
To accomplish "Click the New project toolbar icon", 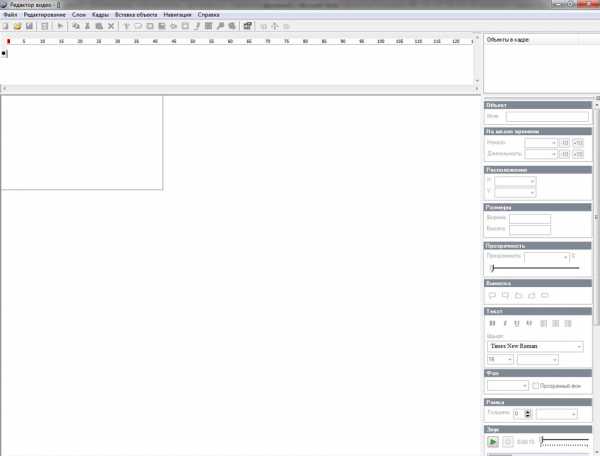I will click(x=5, y=26).
